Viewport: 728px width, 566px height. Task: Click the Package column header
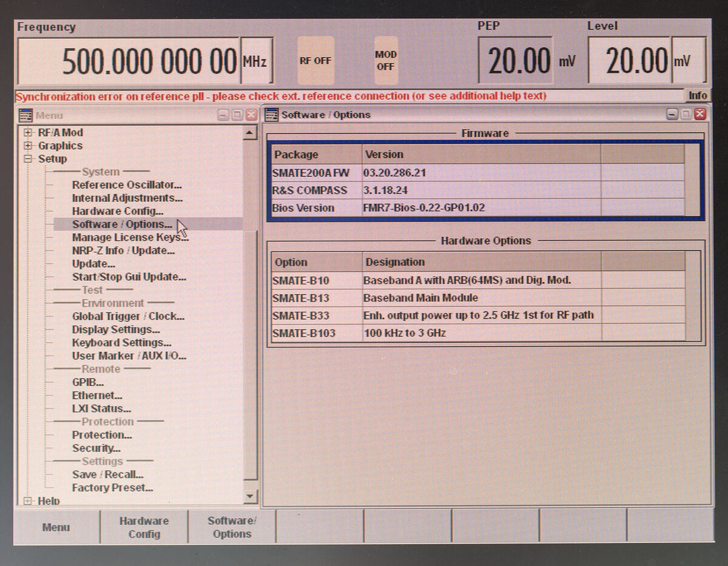(x=317, y=155)
